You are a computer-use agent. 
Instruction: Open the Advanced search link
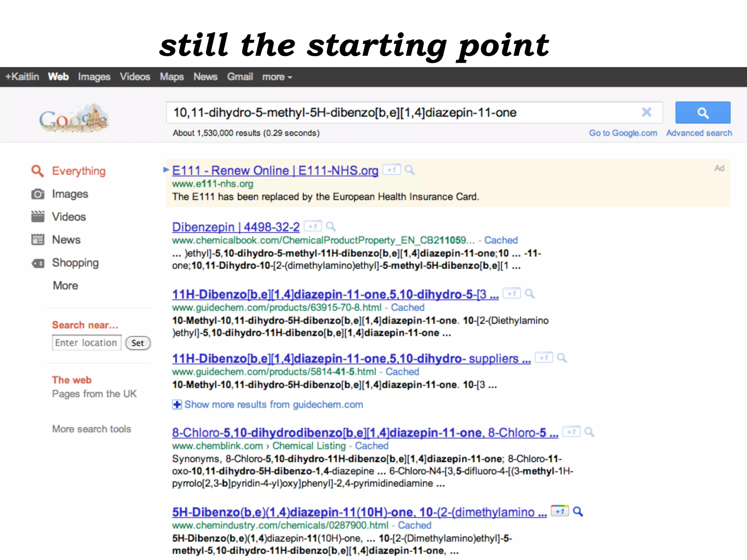[x=699, y=133]
